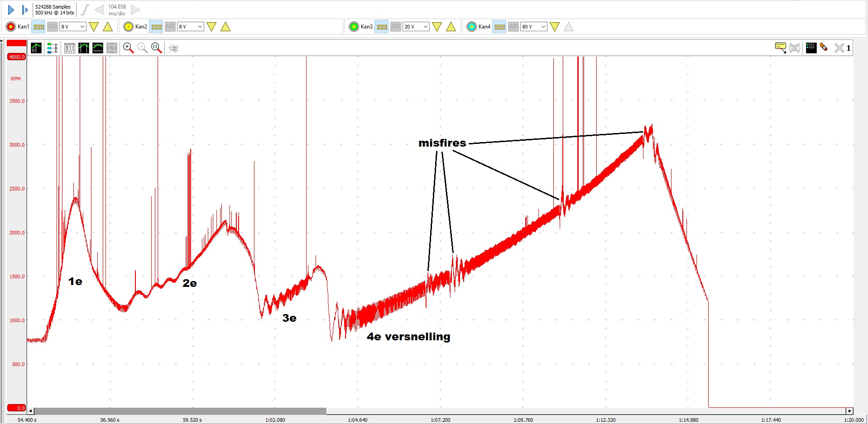This screenshot has height=424, width=868.
Task: Open Kan1 voltage range dropdown
Action: 73,27
